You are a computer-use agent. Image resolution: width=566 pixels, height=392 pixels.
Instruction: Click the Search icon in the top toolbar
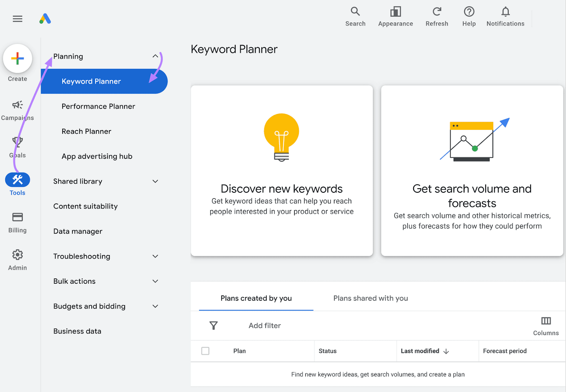coord(355,12)
